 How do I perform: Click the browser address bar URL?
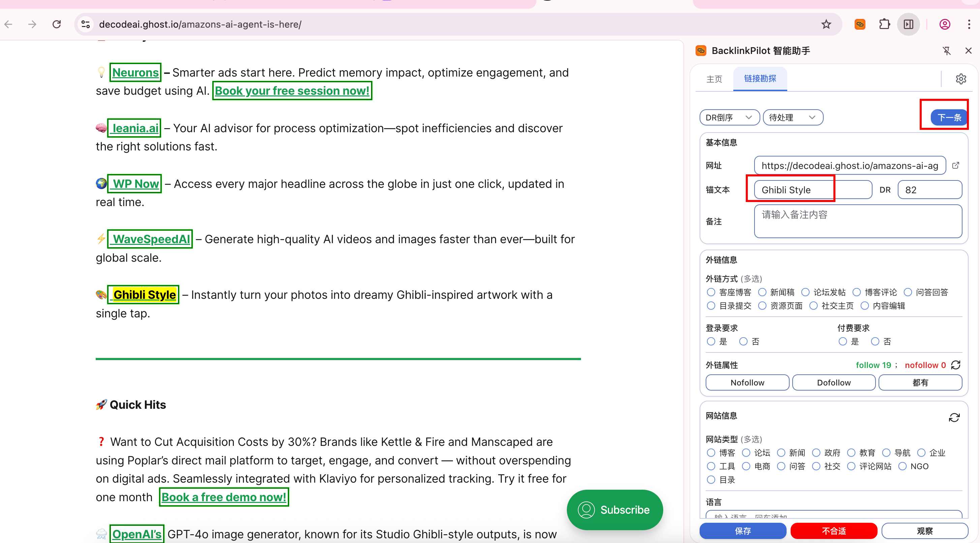(x=200, y=24)
